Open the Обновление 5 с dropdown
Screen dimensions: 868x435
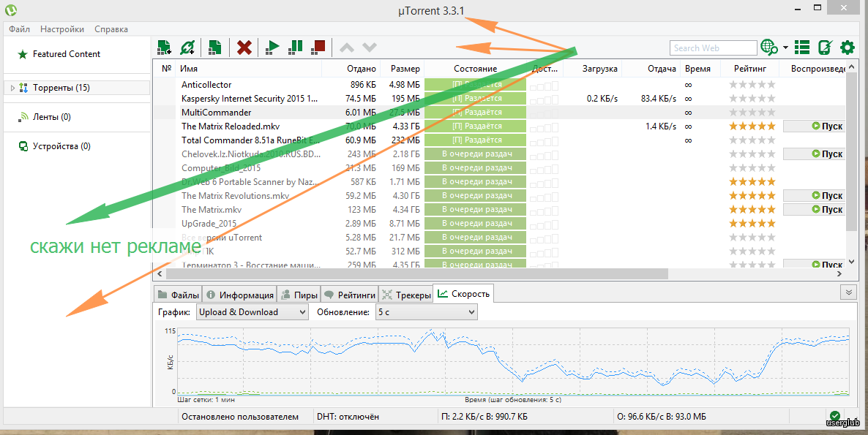click(x=426, y=311)
